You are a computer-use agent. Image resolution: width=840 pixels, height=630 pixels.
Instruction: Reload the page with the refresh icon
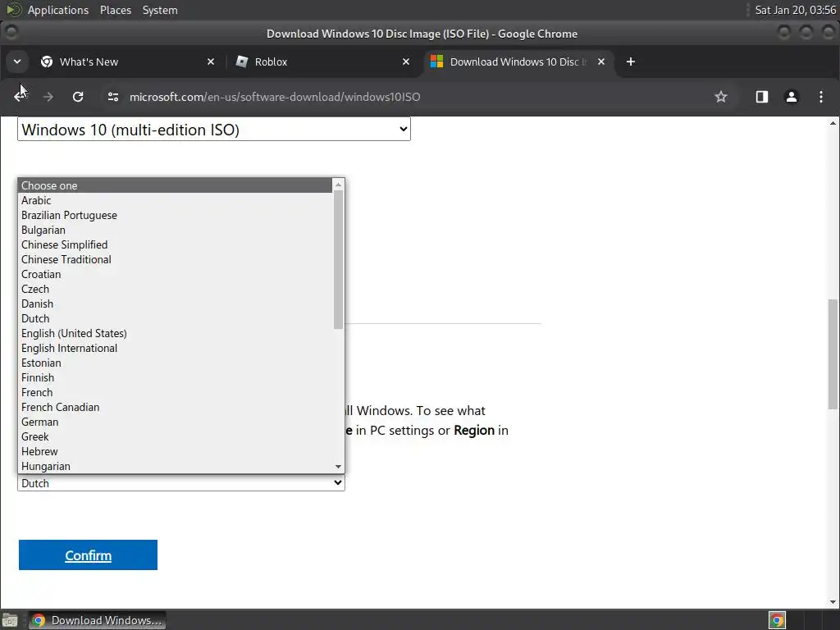78,97
